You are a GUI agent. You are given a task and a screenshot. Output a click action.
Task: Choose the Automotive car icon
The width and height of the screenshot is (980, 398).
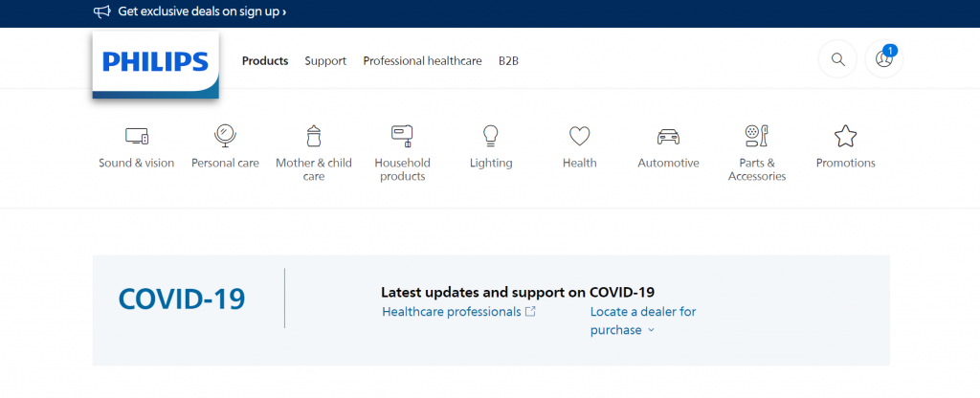tap(668, 136)
